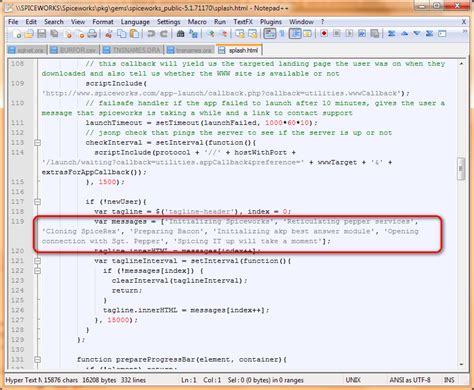Click the synchronize vertical scrolling icon
This screenshot has height=390, width=474.
(240, 34)
